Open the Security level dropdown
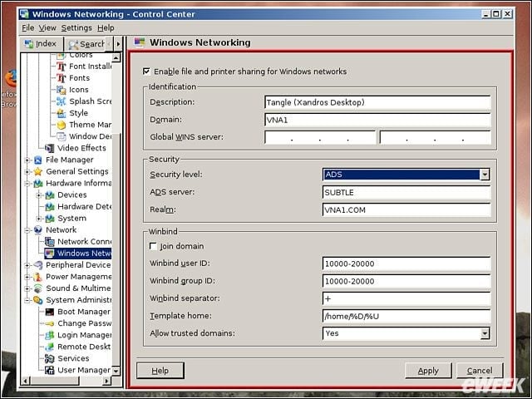 point(485,175)
